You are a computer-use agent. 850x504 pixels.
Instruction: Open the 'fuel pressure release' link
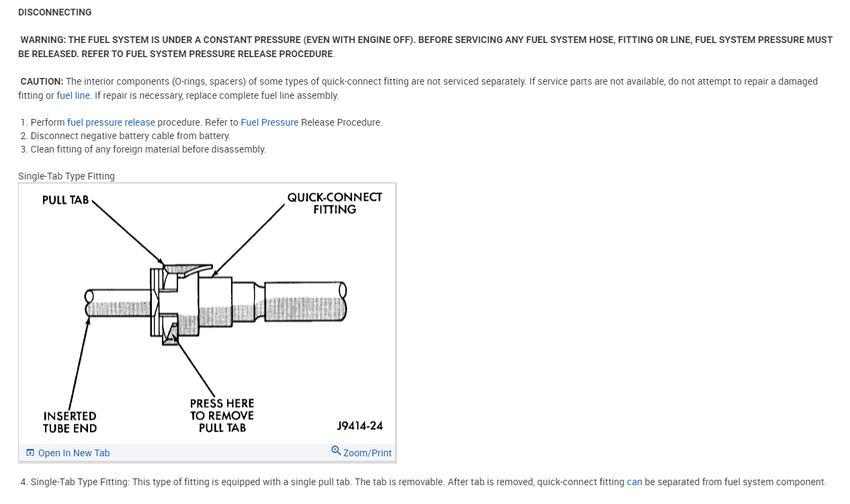pyautogui.click(x=111, y=122)
